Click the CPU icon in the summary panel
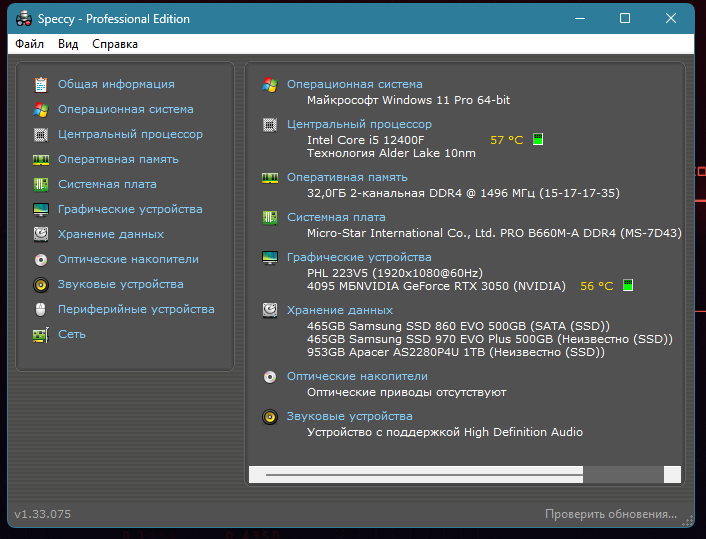This screenshot has height=539, width=706. (x=270, y=125)
